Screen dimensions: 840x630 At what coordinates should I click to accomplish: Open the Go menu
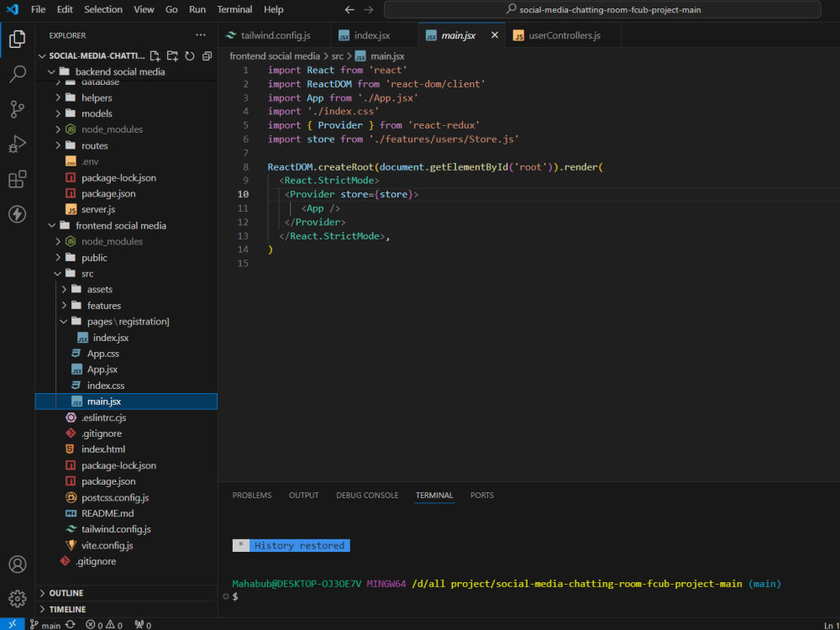171,9
